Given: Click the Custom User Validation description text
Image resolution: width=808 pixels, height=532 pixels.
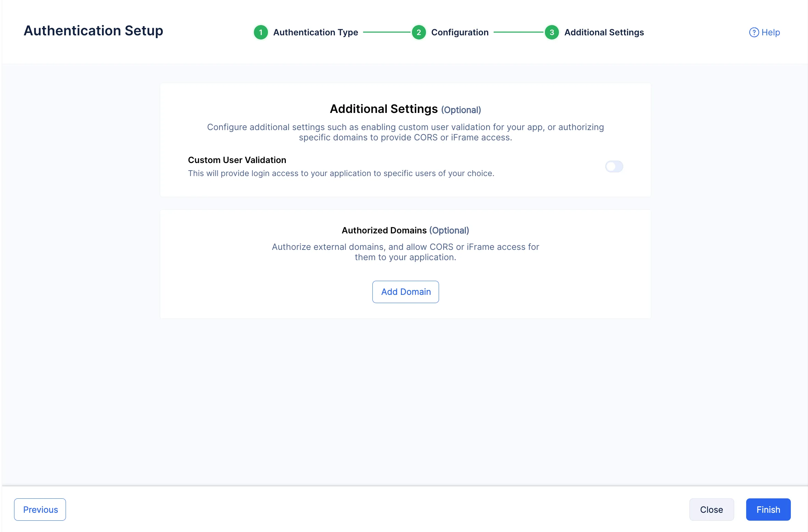Looking at the screenshot, I should click(x=341, y=173).
